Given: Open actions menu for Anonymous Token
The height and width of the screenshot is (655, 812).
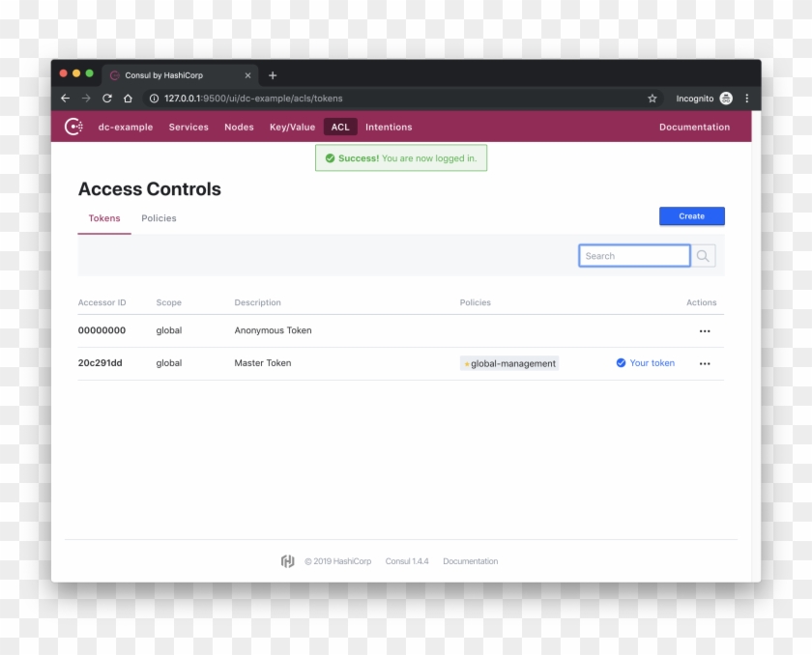Looking at the screenshot, I should tap(704, 331).
